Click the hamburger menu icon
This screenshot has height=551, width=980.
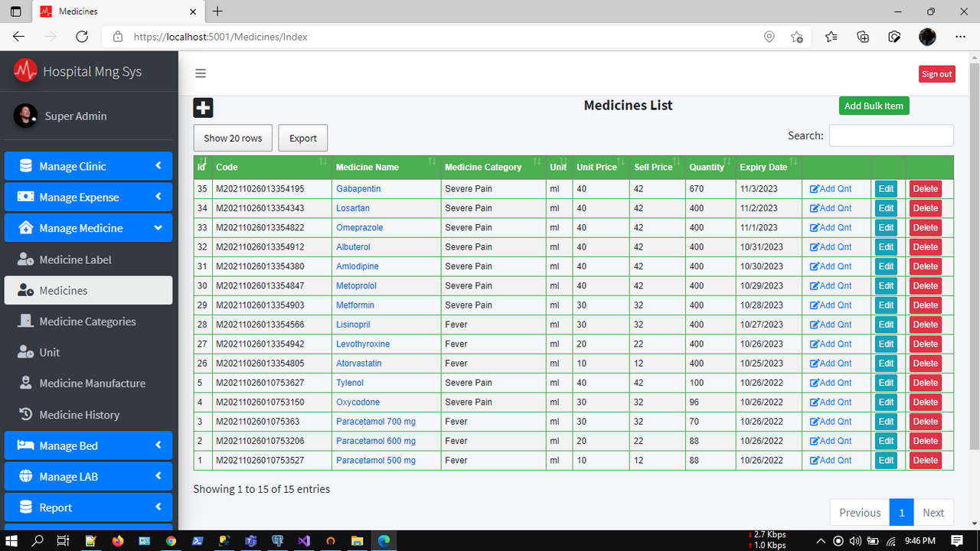click(x=201, y=73)
